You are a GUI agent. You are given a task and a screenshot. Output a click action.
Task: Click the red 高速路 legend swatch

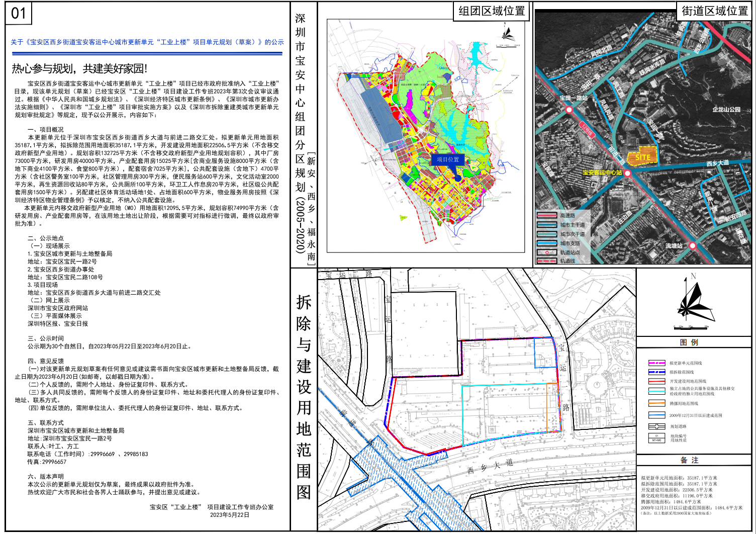click(547, 216)
